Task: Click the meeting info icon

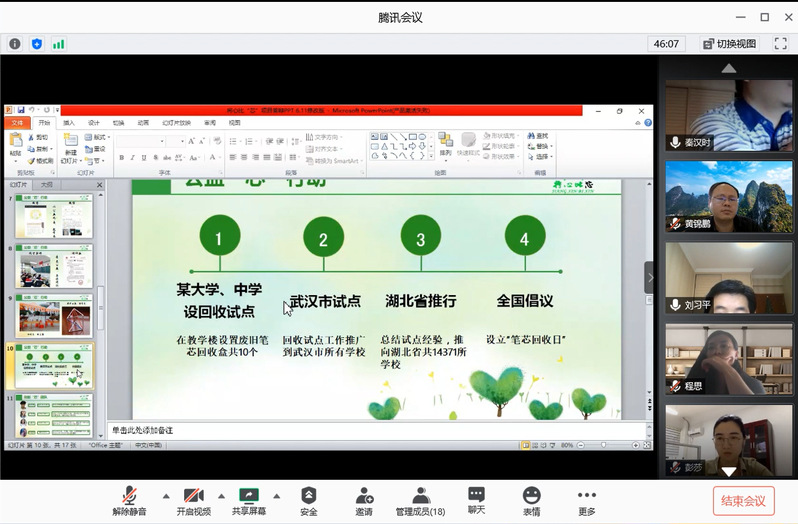Action: coord(15,44)
